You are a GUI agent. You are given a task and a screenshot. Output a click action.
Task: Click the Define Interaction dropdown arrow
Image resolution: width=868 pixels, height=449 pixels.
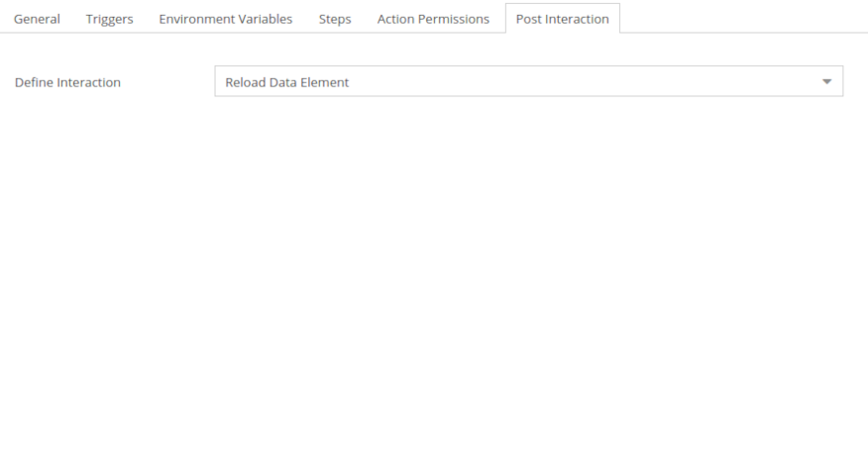(826, 81)
